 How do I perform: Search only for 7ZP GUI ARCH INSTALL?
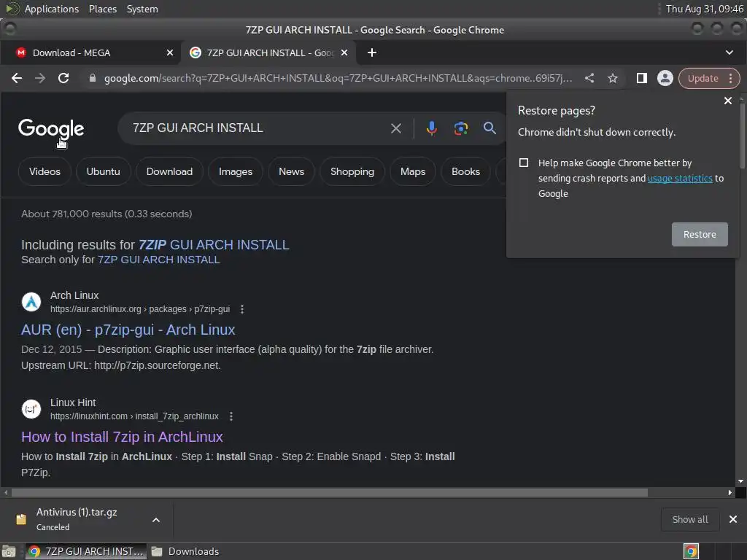[x=158, y=260]
